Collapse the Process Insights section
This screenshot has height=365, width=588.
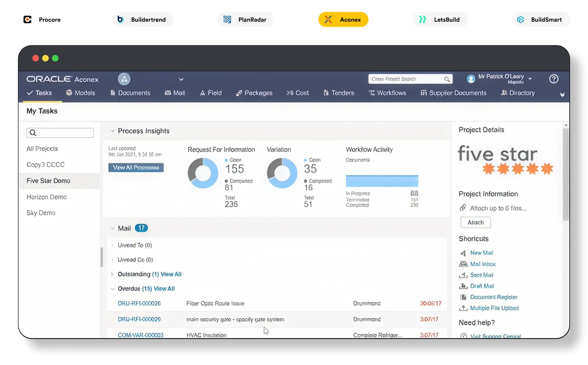pyautogui.click(x=113, y=131)
